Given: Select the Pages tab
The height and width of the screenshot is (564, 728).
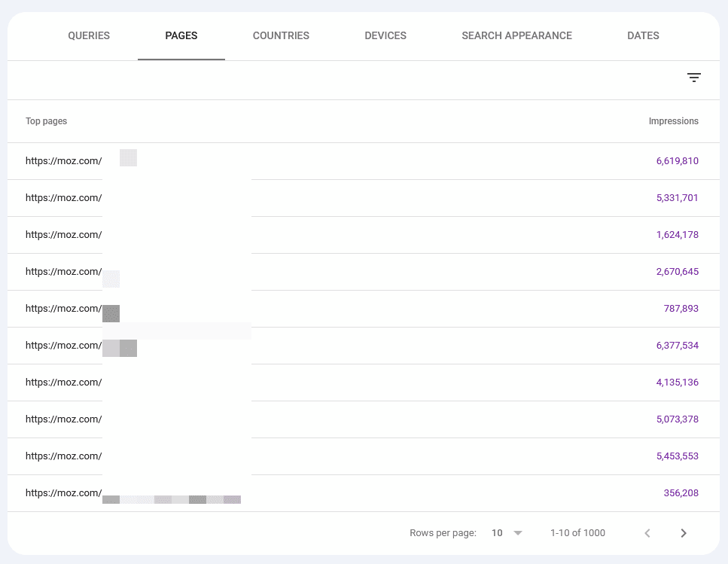Looking at the screenshot, I should [x=181, y=35].
